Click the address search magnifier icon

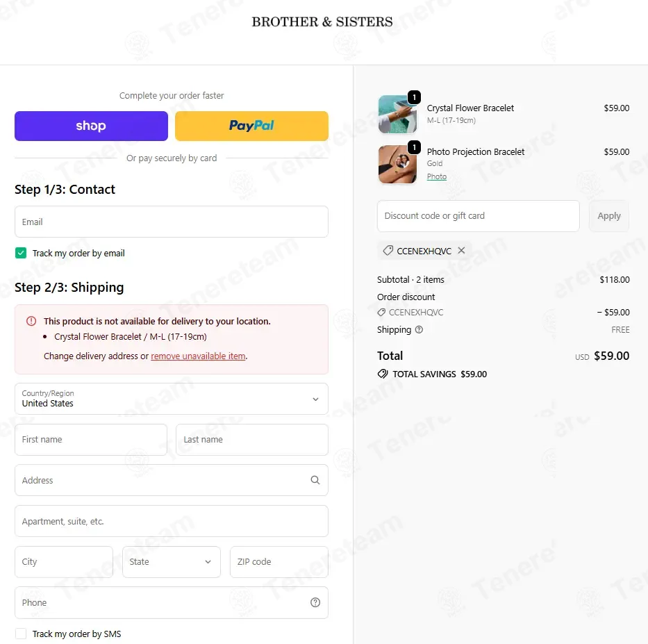tap(315, 480)
